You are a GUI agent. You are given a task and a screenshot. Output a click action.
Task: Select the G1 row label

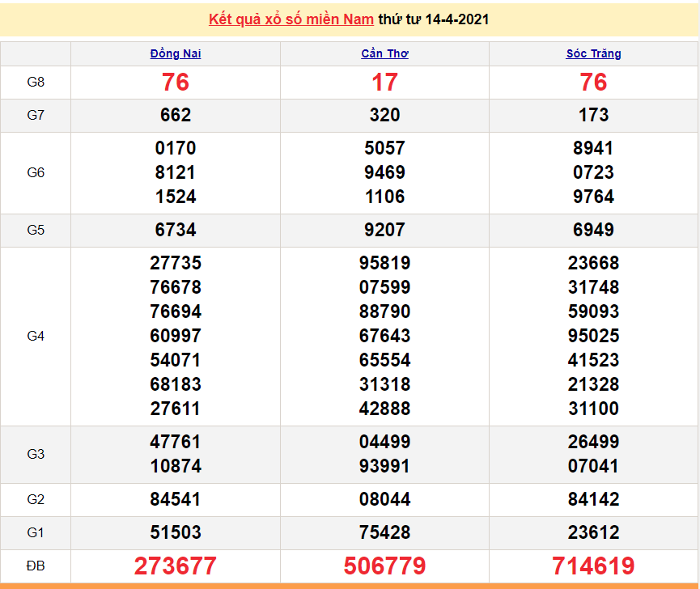(x=36, y=533)
